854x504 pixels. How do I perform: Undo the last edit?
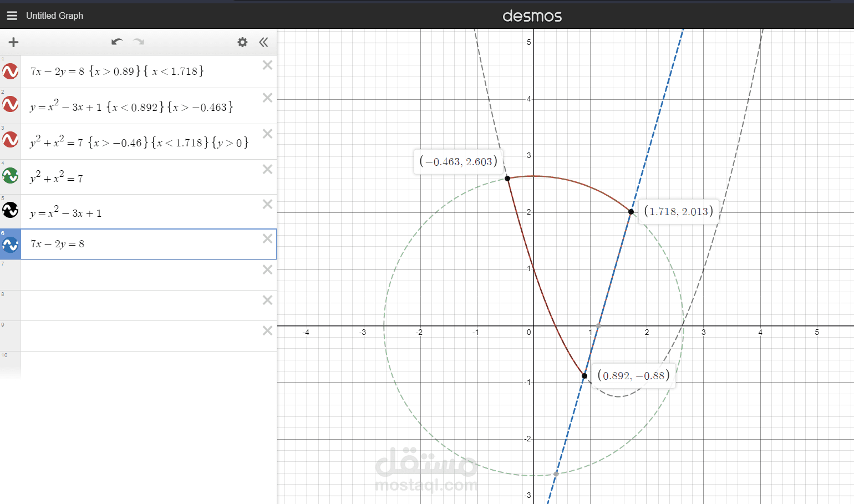tap(116, 42)
